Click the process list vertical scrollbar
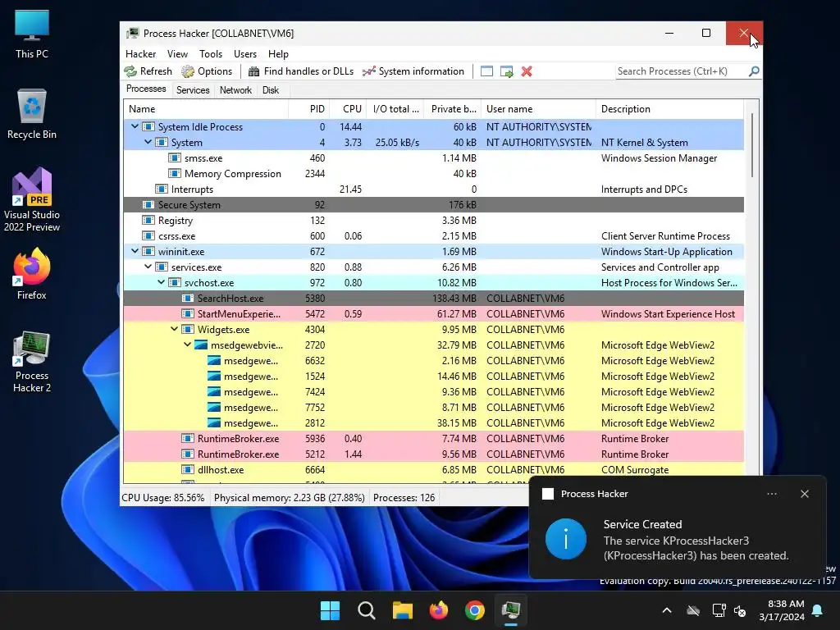Screen dimensions: 840x630 752,144
